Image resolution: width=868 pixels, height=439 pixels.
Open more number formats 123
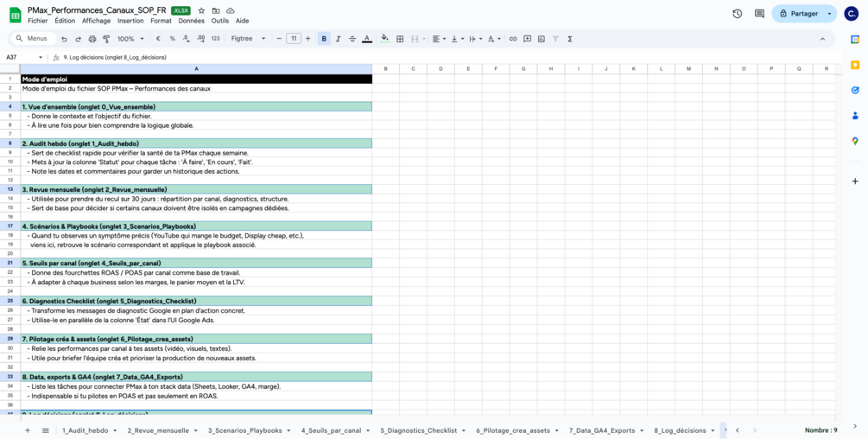point(215,39)
